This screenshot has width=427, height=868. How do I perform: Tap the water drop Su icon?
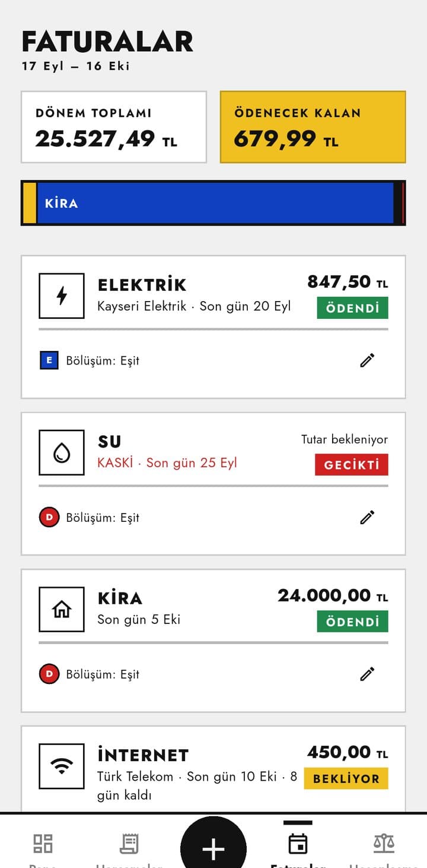62,452
